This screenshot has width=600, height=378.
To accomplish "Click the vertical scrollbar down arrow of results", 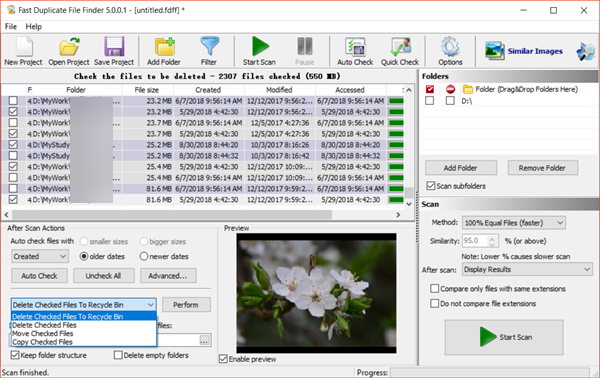I will point(409,204).
